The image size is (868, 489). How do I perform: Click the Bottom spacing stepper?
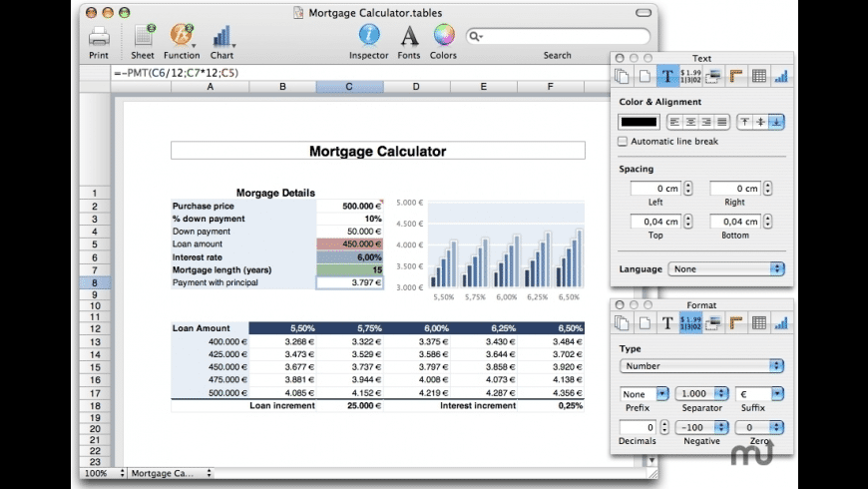point(768,222)
